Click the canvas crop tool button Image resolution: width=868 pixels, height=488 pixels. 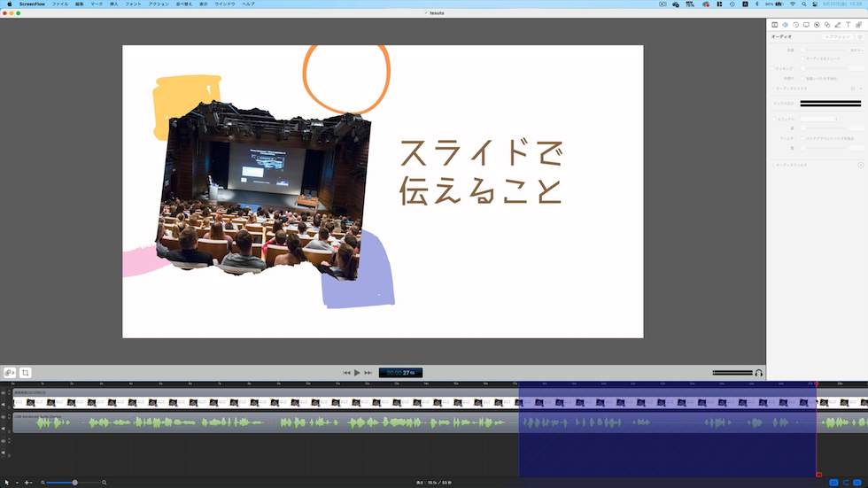26,373
